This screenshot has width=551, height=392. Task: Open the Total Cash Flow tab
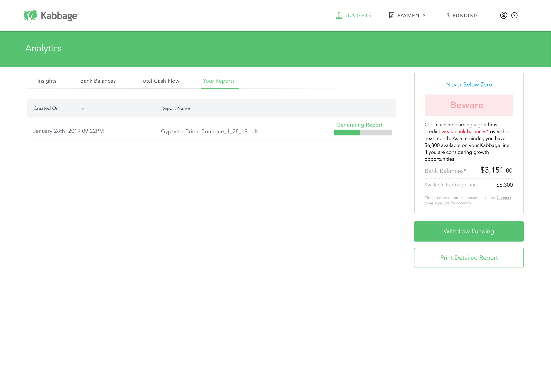pyautogui.click(x=160, y=81)
